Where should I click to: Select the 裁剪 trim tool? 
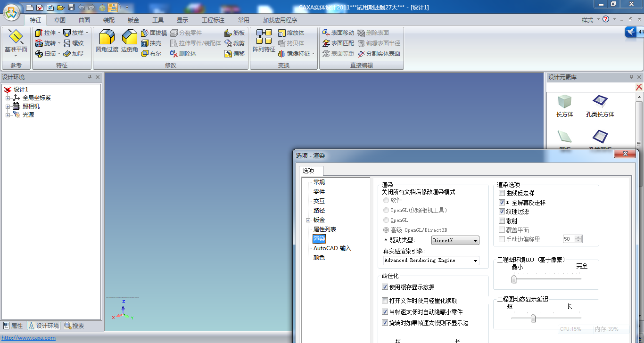point(235,43)
